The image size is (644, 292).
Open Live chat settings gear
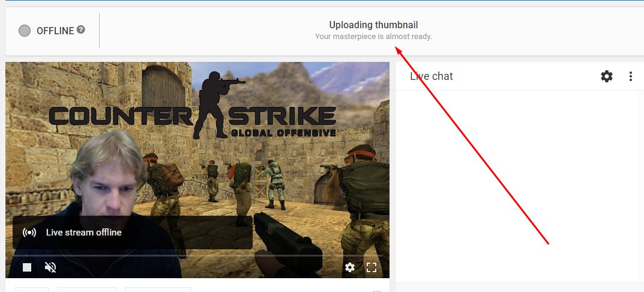click(x=607, y=76)
